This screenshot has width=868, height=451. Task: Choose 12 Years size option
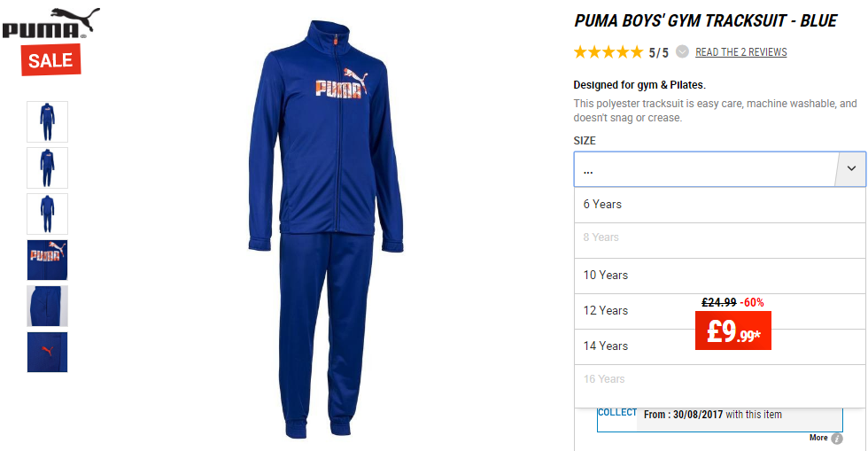(x=719, y=311)
